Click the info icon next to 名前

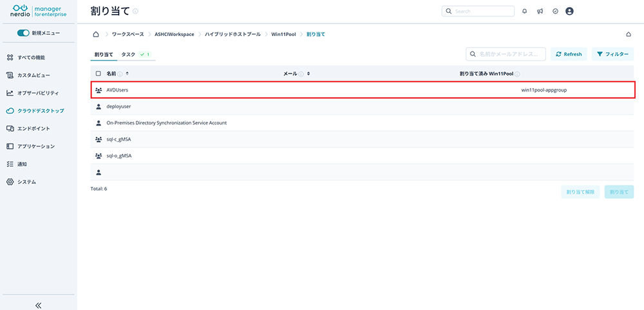click(x=120, y=74)
